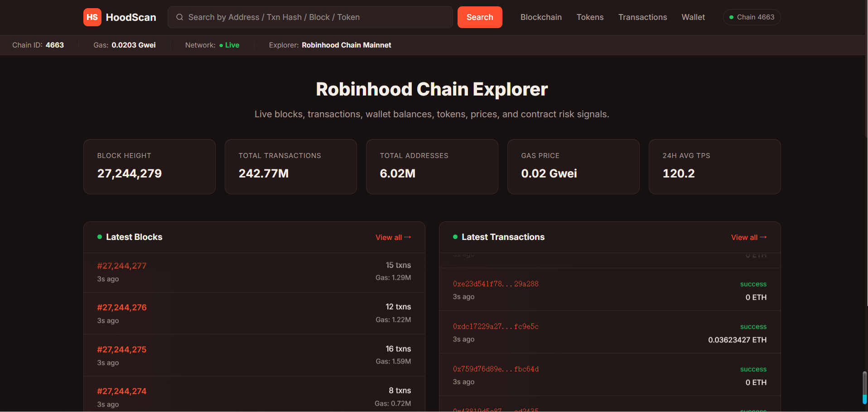
Task: Click the 0.03623427 ETH amount
Action: (x=738, y=340)
